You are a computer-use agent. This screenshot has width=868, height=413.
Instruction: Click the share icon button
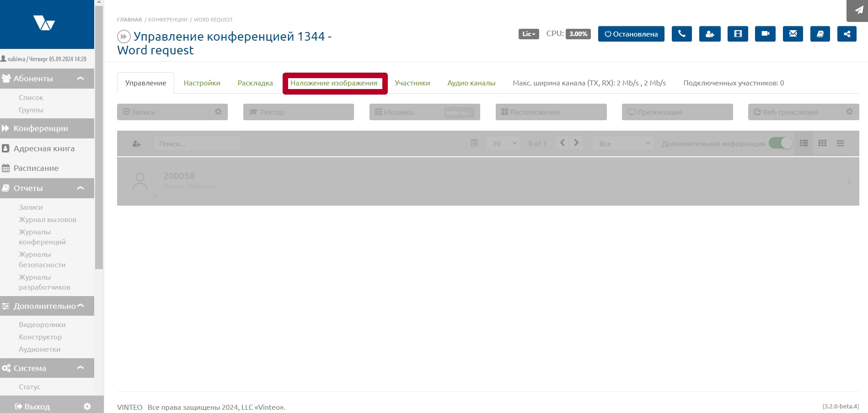coord(847,34)
